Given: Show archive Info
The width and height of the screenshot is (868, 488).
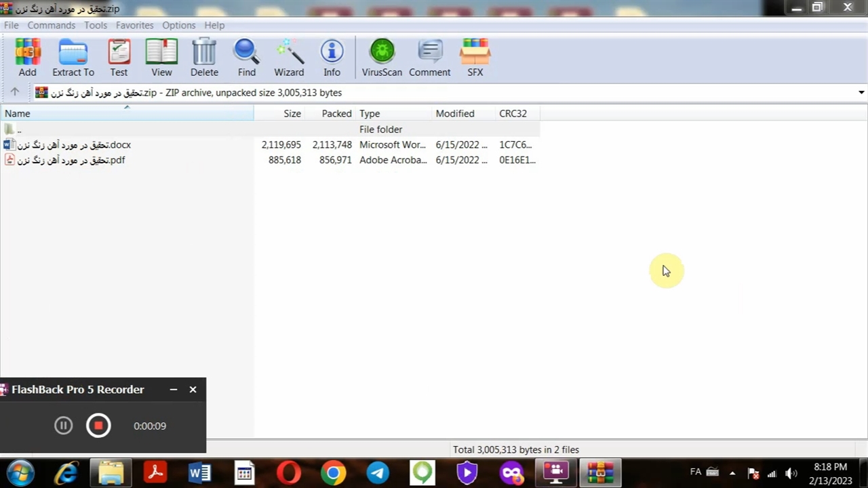Looking at the screenshot, I should (x=332, y=57).
